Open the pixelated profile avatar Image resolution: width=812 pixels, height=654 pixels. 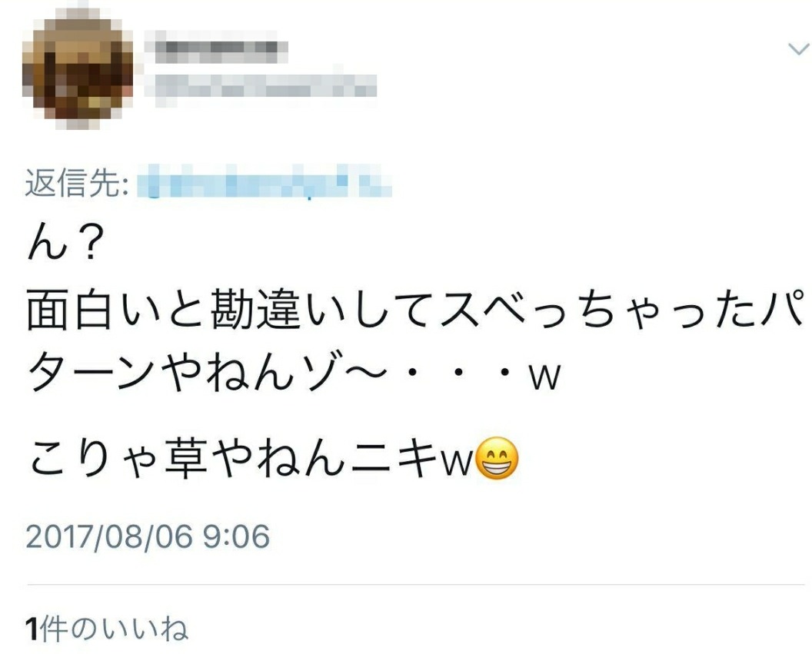(x=78, y=68)
